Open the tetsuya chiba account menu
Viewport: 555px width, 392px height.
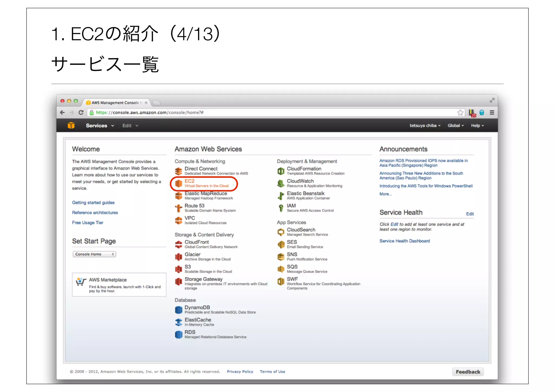425,126
